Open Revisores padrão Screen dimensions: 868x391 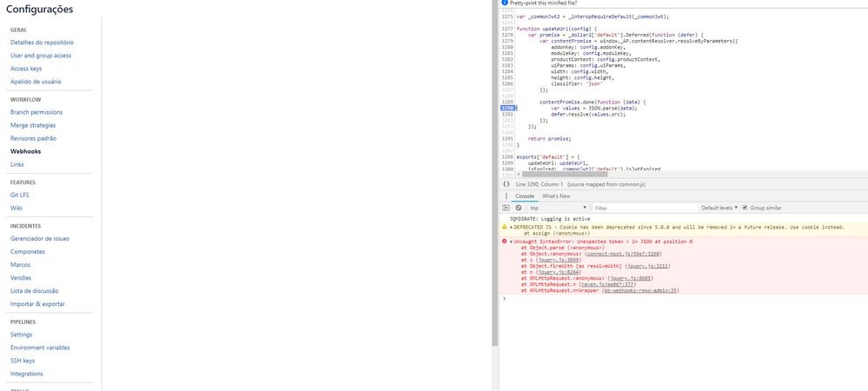coord(33,138)
